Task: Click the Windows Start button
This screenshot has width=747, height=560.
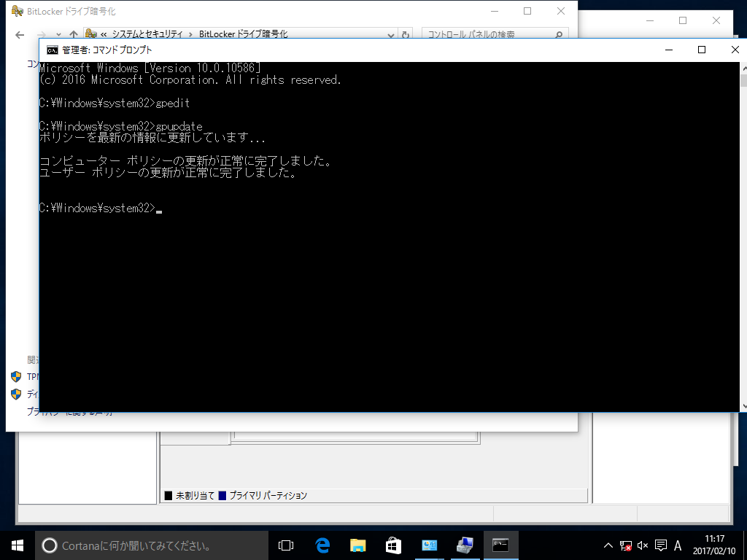Action: tap(18, 545)
